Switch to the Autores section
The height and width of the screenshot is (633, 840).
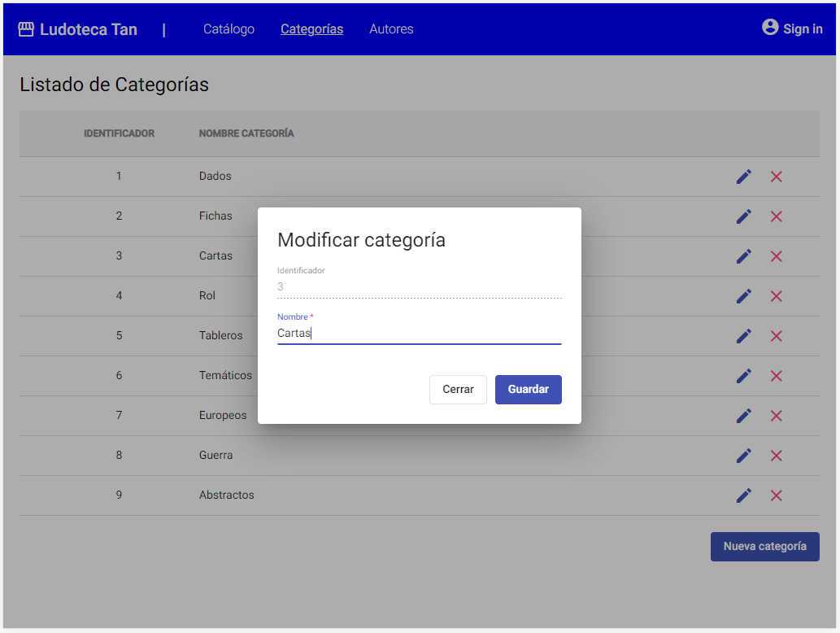pyautogui.click(x=391, y=28)
